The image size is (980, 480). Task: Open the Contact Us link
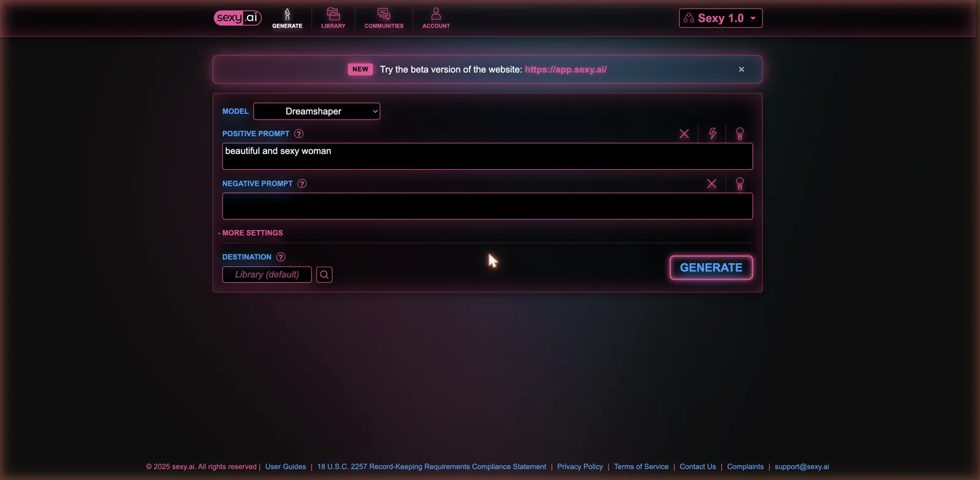(x=698, y=467)
